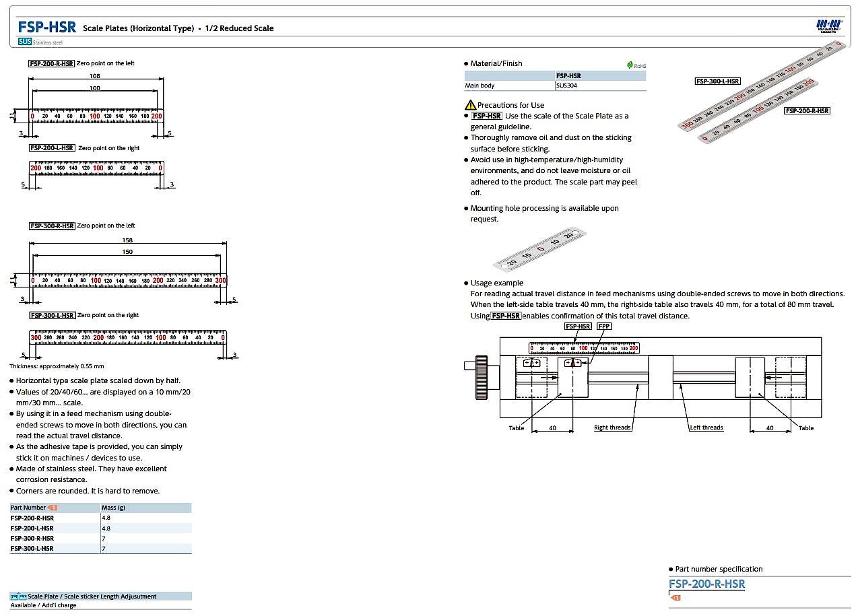The height and width of the screenshot is (616, 858).
Task: Click the mass value 7 for FSP-300-R-HSR
Action: pos(104,539)
